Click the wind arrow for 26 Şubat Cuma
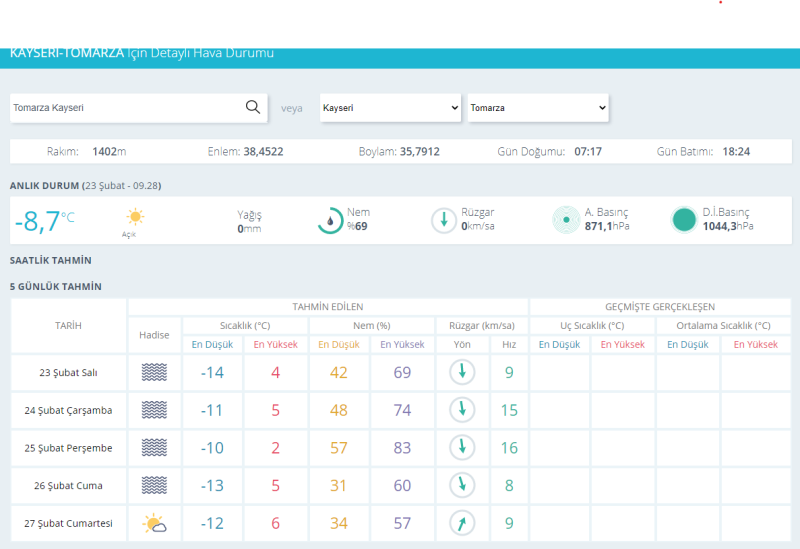Image resolution: width=800 pixels, height=549 pixels. click(x=462, y=485)
